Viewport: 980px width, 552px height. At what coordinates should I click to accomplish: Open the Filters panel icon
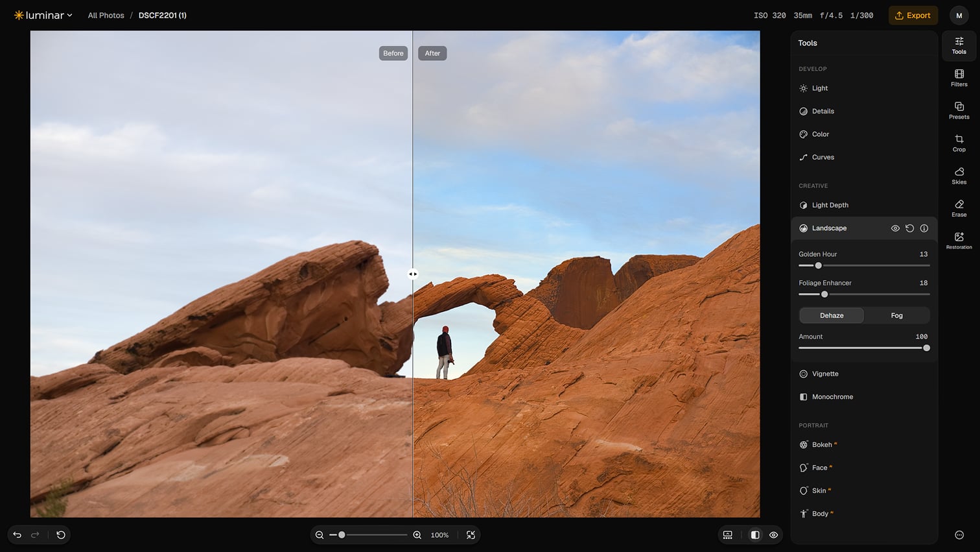959,78
